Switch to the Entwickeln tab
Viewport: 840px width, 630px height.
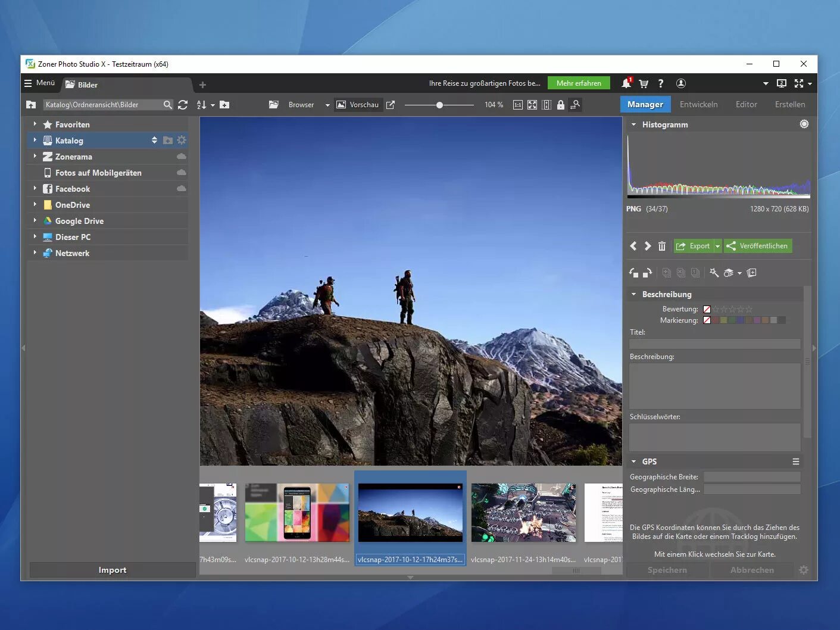[x=698, y=104]
